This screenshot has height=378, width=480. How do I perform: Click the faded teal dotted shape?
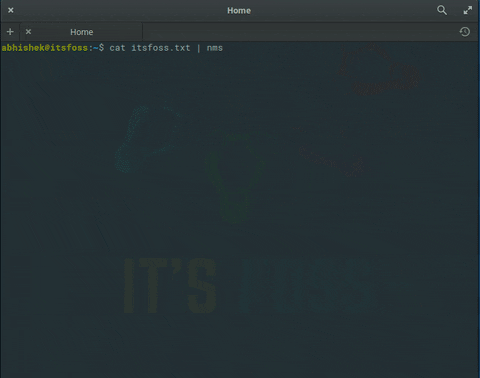click(x=147, y=138)
